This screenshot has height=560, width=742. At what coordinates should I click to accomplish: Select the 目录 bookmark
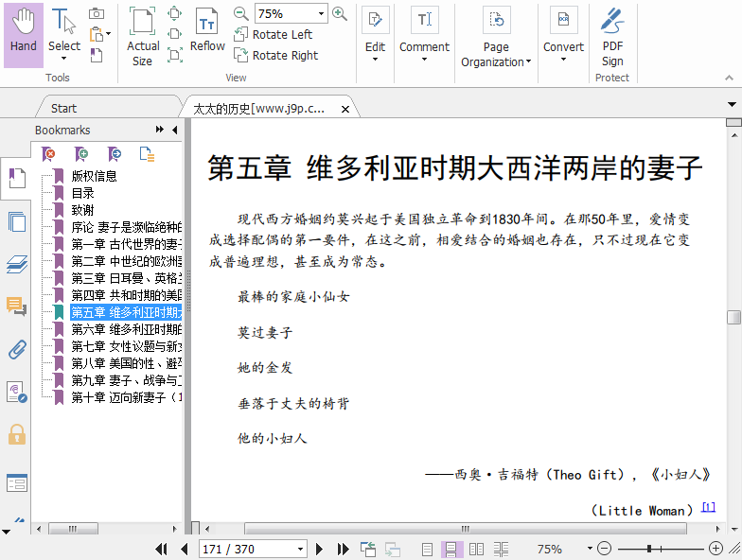pos(83,193)
